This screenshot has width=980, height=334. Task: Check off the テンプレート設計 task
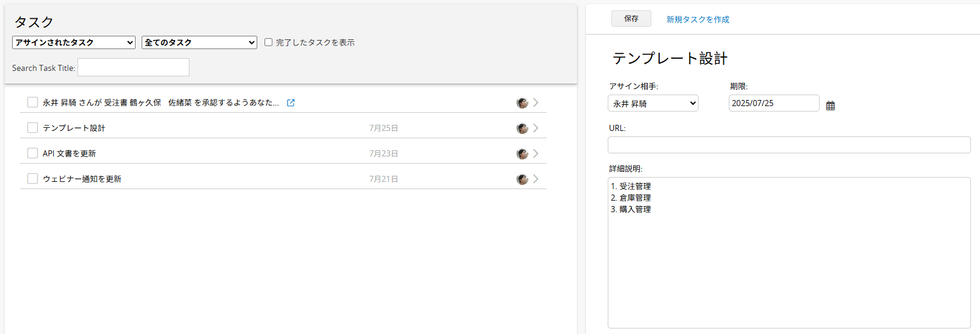(33, 128)
